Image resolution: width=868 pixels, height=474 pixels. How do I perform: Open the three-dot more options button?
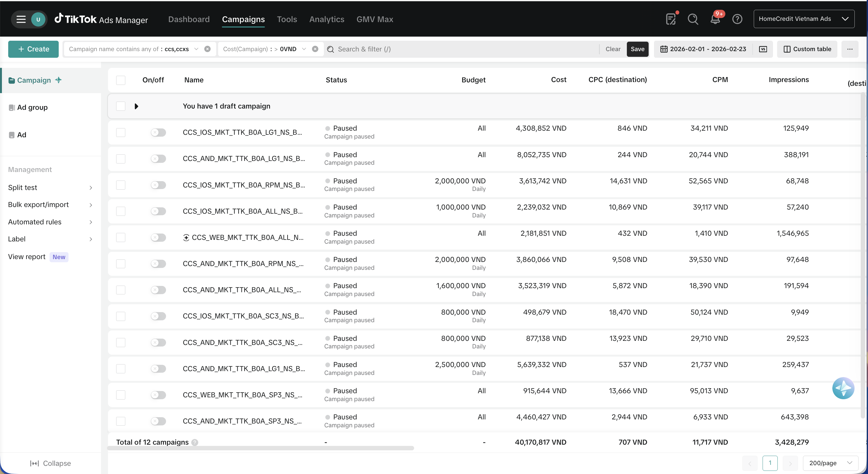[850, 49]
